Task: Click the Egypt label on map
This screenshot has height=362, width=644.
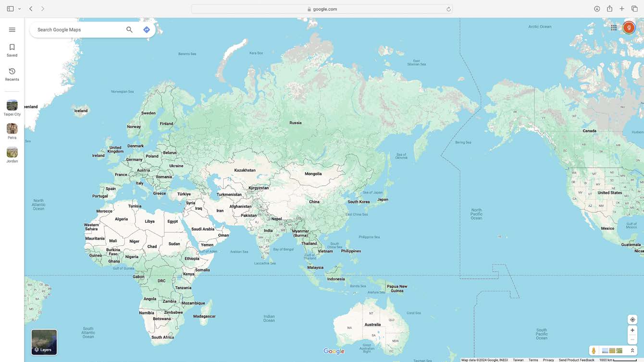Action: [x=173, y=222]
